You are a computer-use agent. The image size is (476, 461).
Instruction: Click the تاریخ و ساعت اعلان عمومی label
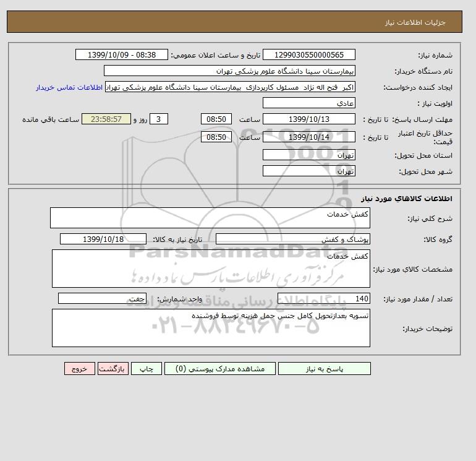[x=216, y=55]
